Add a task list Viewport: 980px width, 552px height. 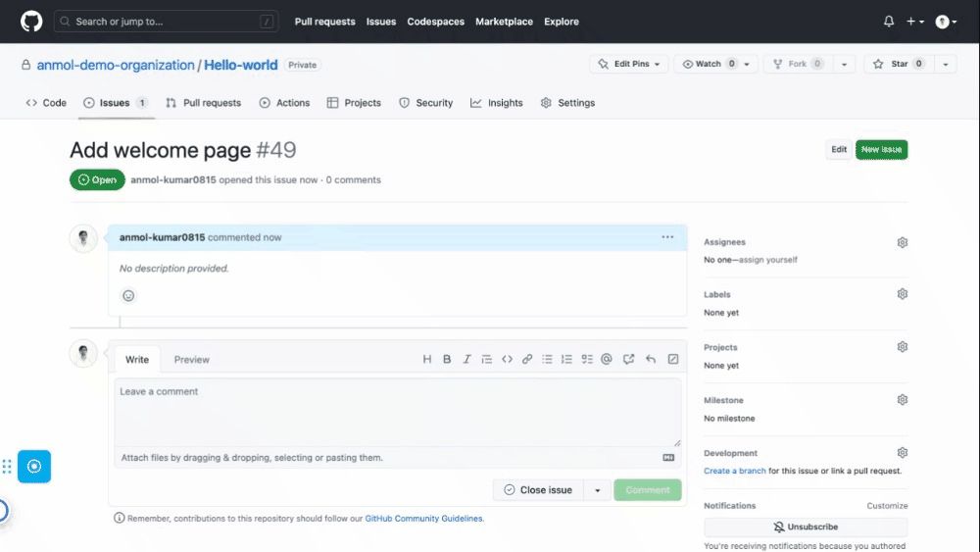(x=587, y=359)
